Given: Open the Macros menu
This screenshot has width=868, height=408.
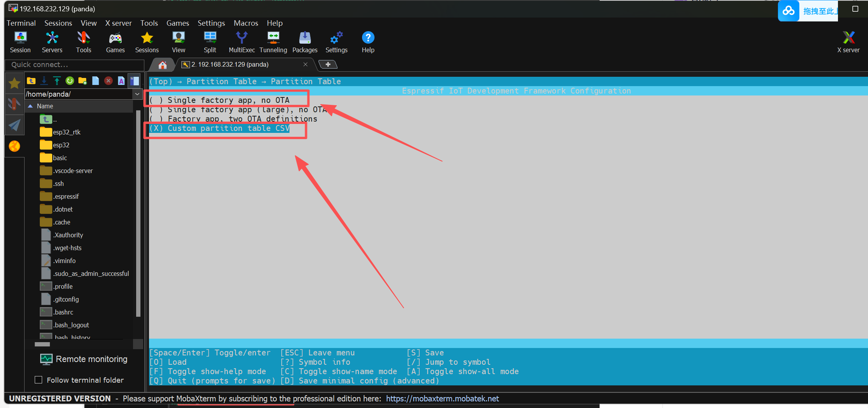Looking at the screenshot, I should click(246, 23).
